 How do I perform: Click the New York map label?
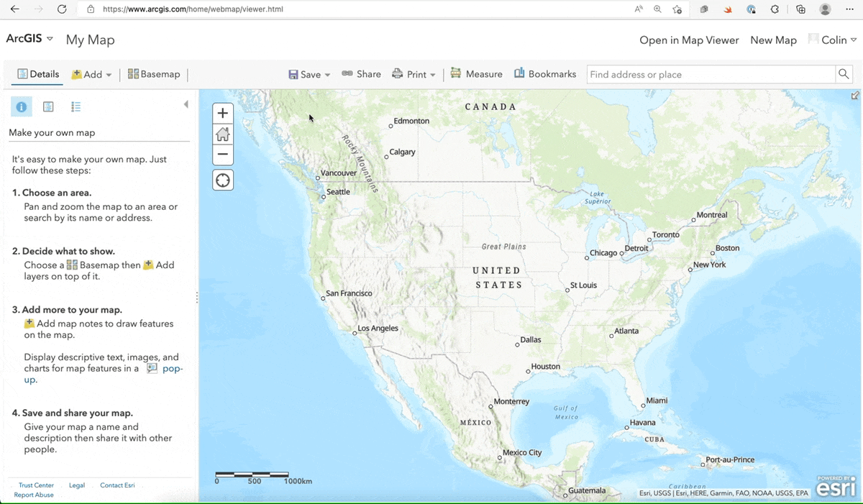click(709, 265)
